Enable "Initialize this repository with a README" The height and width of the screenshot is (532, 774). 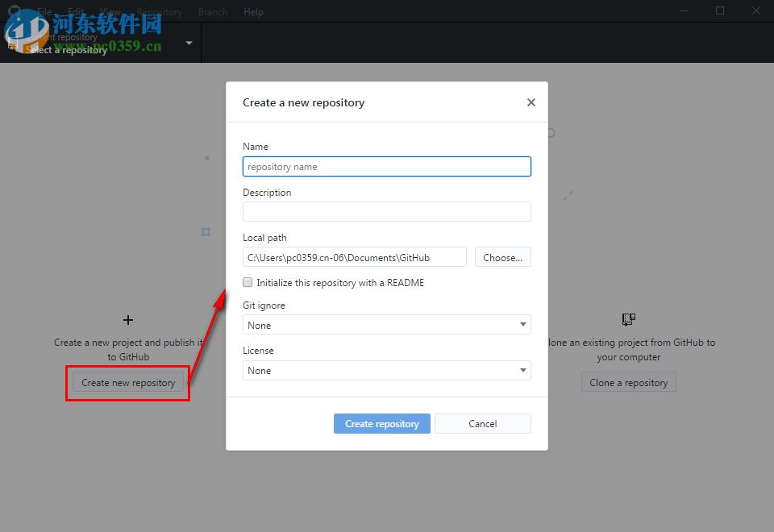point(248,282)
